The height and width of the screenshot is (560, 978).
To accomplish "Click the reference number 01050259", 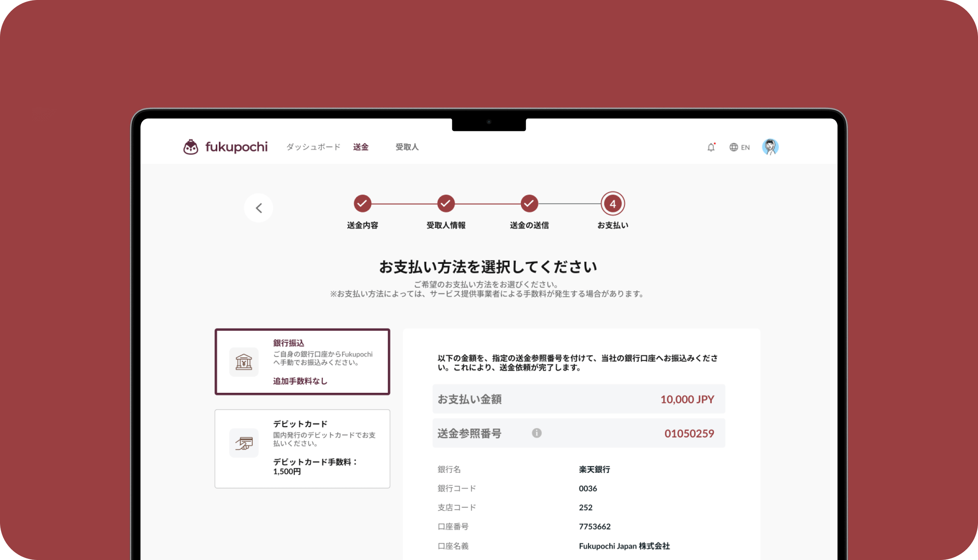I will [x=689, y=433].
